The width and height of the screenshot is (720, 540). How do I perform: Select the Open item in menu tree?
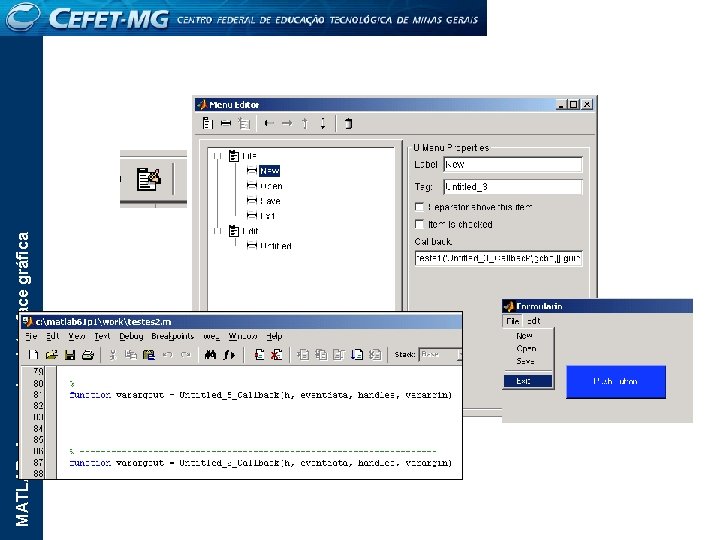tap(265, 186)
